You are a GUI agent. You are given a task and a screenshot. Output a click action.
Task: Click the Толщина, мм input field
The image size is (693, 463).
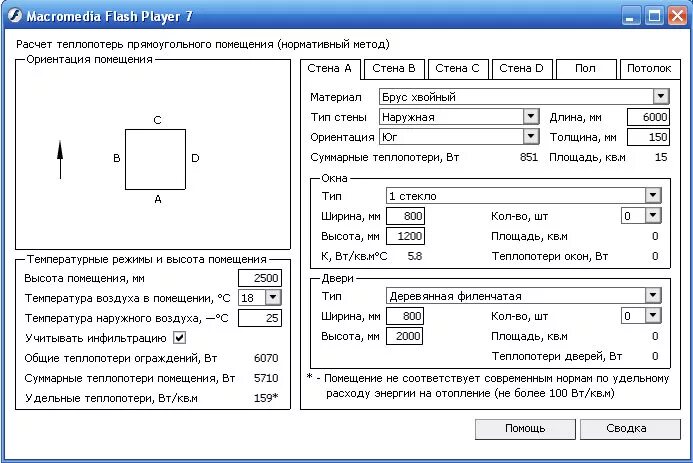pyautogui.click(x=648, y=137)
